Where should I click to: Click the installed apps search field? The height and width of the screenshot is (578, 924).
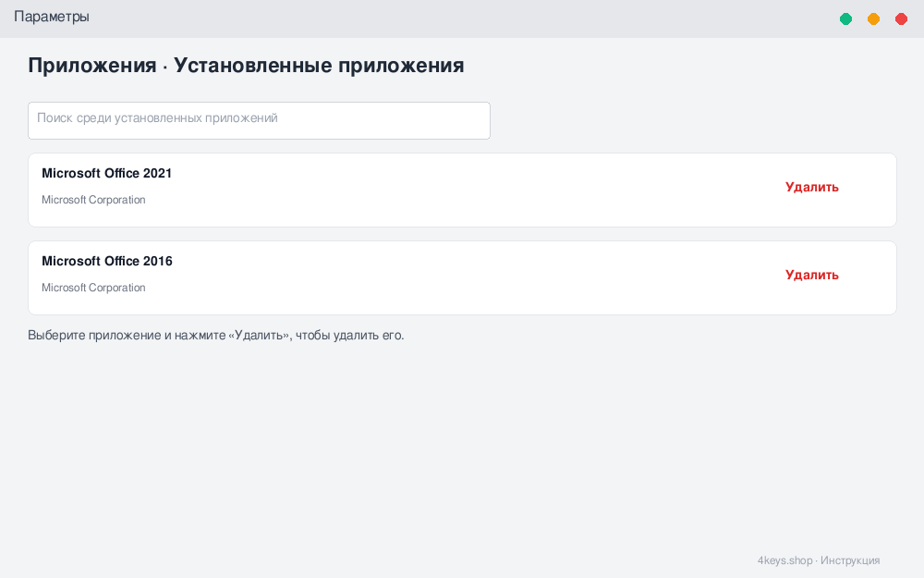tap(259, 121)
